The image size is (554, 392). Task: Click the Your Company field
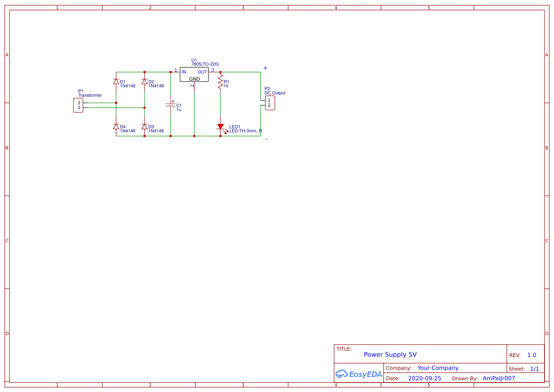[438, 368]
